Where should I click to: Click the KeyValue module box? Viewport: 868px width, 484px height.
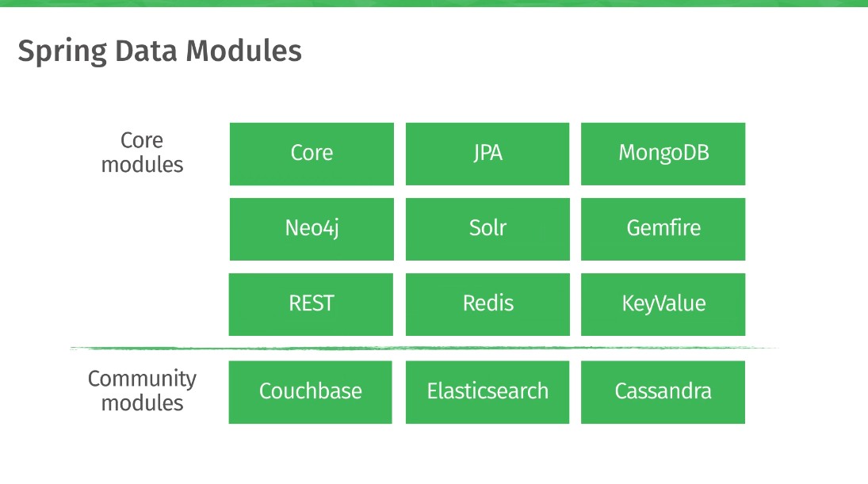point(663,304)
